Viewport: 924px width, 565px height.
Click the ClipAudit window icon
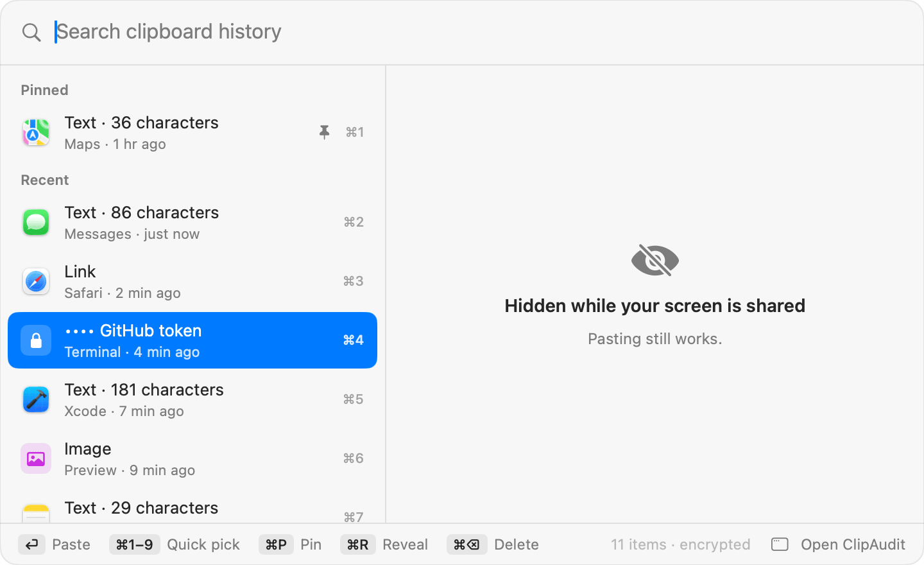coord(780,544)
